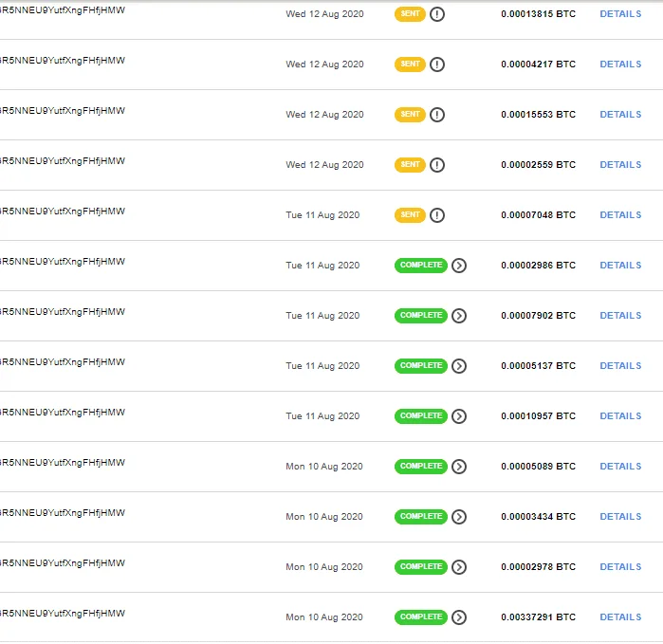Click date on 0.00002978 BTC row

[324, 567]
